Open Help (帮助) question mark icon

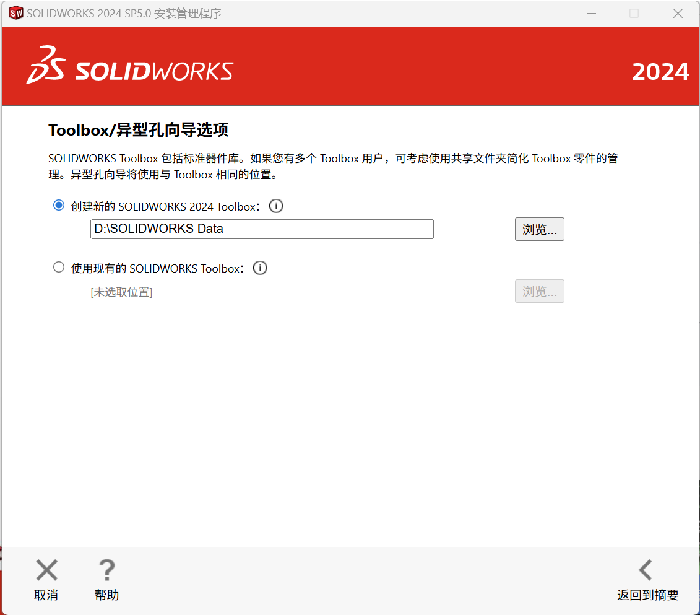(106, 570)
